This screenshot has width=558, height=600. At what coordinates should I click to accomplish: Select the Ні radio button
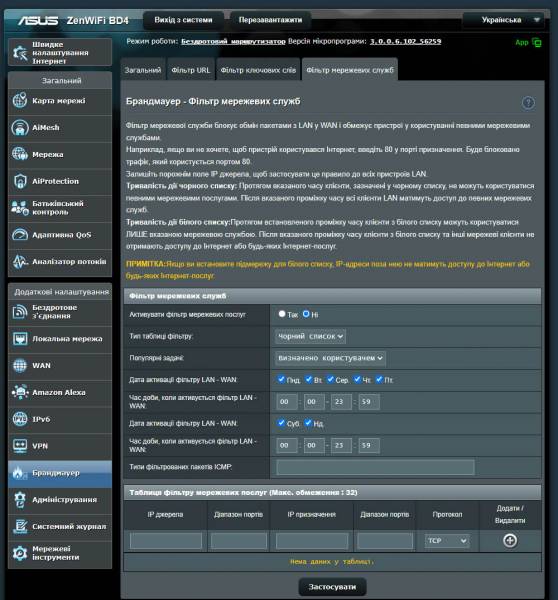(306, 314)
